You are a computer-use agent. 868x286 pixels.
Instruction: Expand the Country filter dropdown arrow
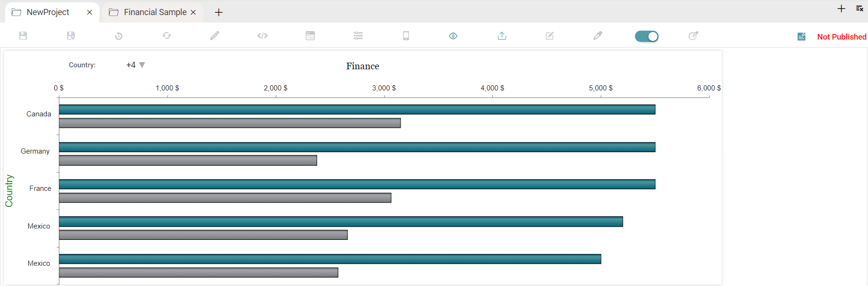(142, 65)
